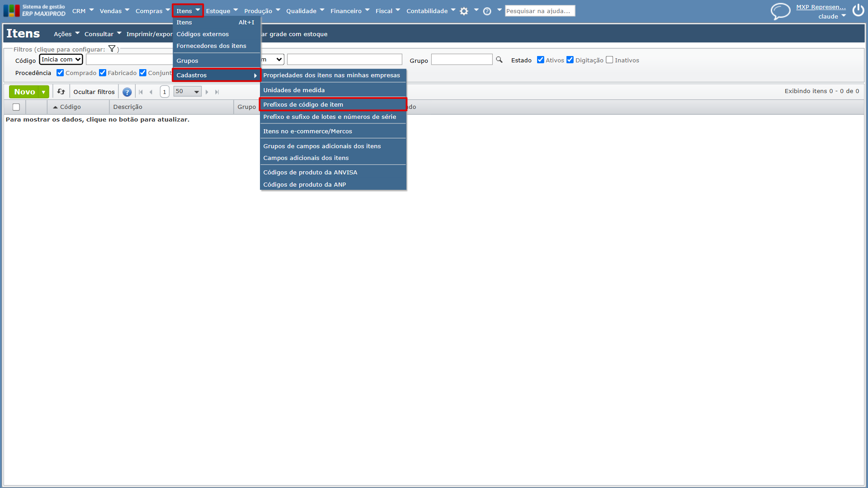Select 'Campos adicionais dos itens' entry
This screenshot has width=868, height=488.
pyautogui.click(x=333, y=158)
